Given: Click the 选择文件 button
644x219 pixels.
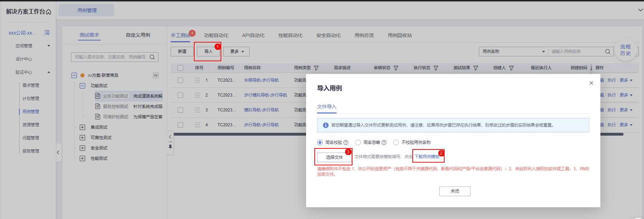Looking at the screenshot, I should [x=334, y=157].
